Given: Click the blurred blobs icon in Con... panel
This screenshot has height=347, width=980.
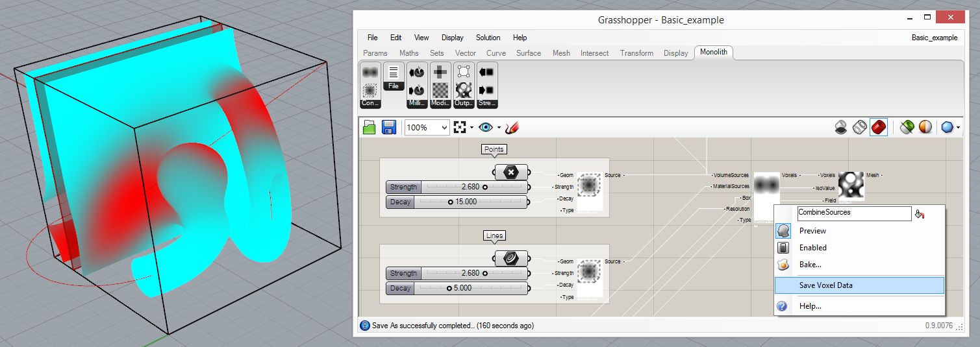Looking at the screenshot, I should [x=371, y=72].
